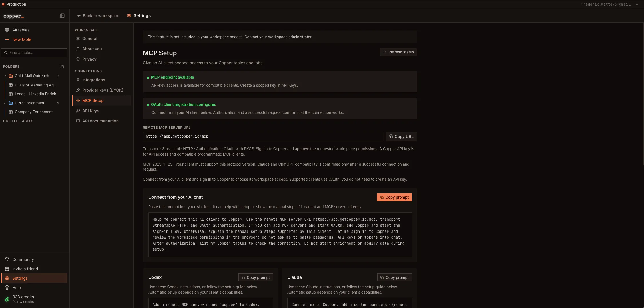Open Help in the sidebar

click(34, 288)
